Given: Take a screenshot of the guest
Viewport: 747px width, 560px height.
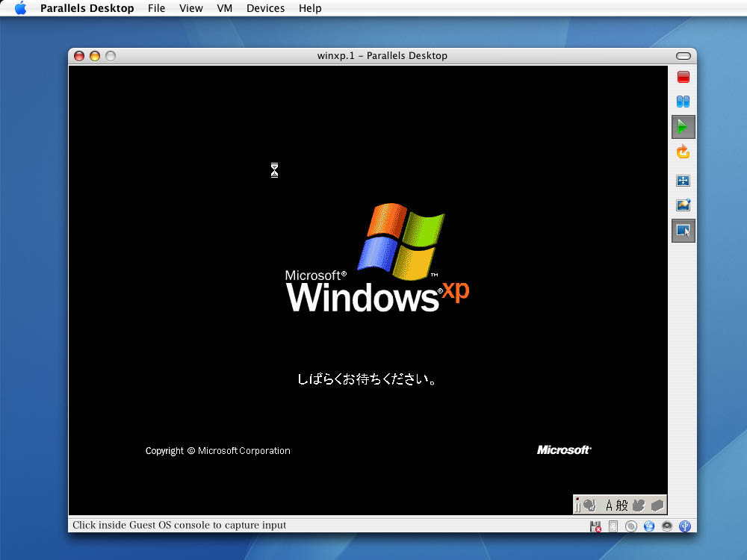Looking at the screenshot, I should tap(683, 205).
